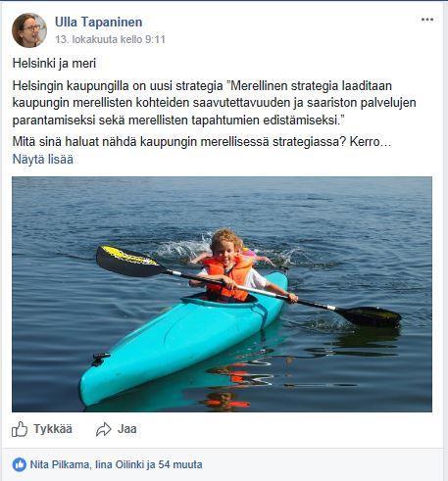Open Ulla Tapaninen's profile name link

point(98,22)
